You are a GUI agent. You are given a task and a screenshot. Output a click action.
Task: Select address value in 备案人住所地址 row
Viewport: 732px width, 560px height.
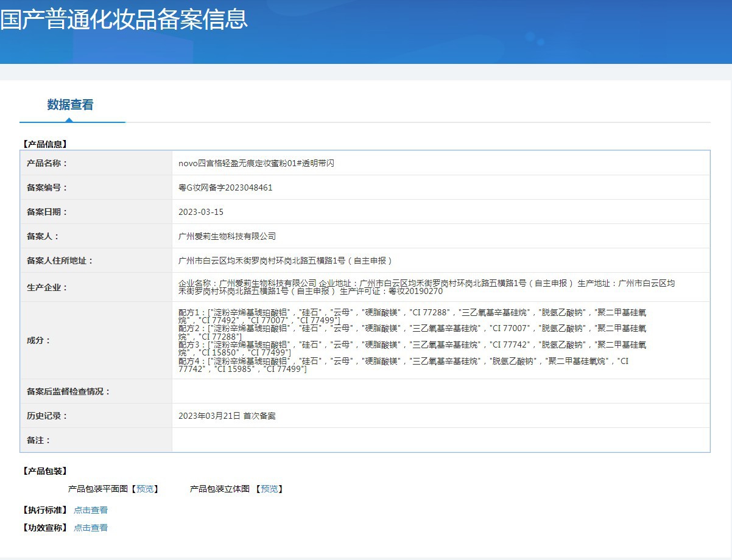(285, 261)
